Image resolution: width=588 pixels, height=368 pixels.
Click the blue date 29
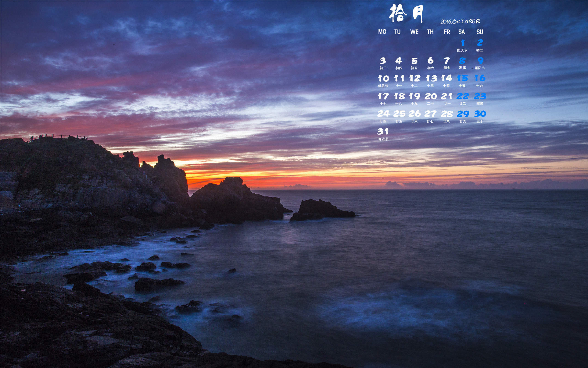463,114
